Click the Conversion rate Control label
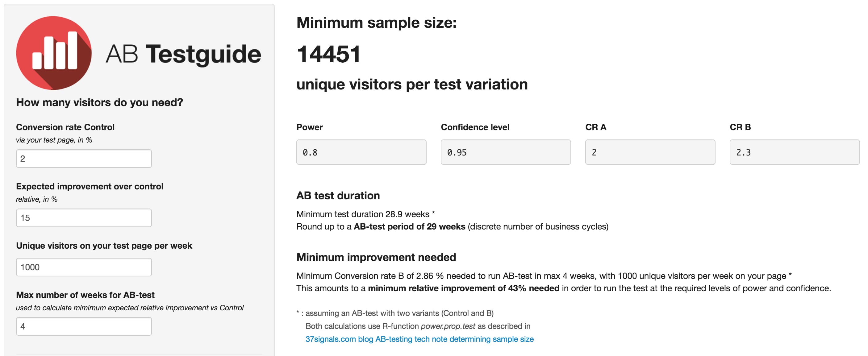 coord(65,127)
